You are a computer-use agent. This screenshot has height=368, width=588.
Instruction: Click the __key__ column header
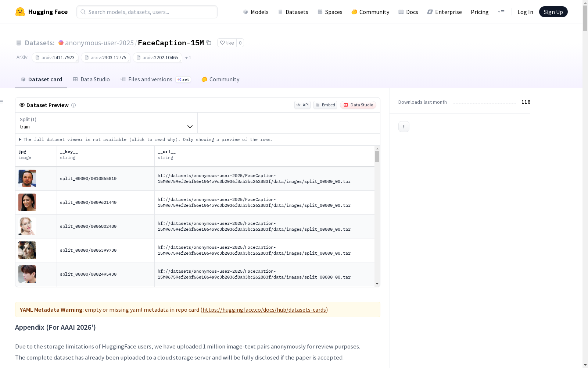[106, 156]
